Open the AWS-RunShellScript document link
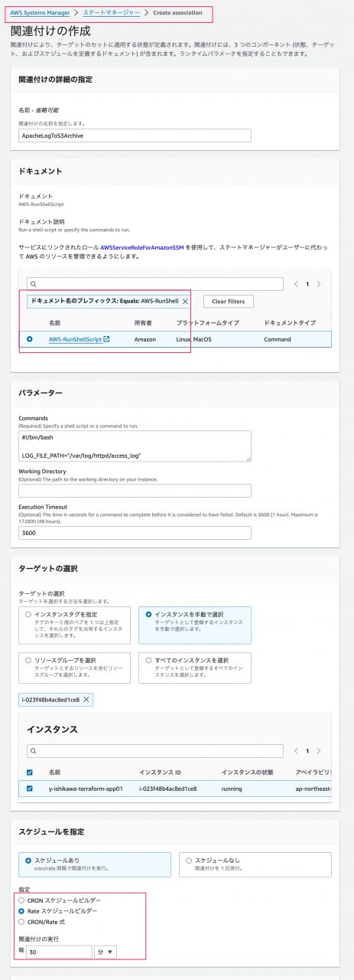The image size is (354, 980). tap(76, 339)
